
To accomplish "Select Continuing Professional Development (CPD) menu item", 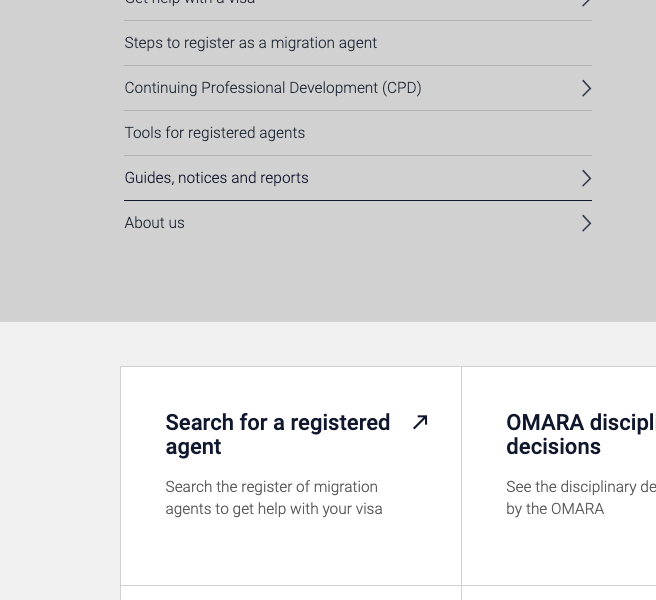I will tap(272, 88).
